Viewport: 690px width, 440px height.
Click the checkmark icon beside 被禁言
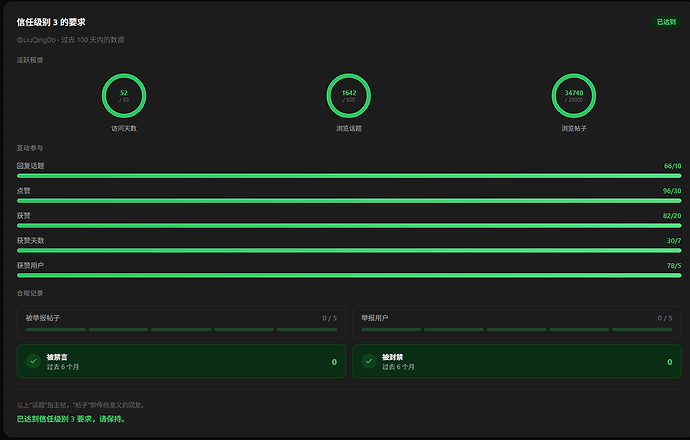click(33, 361)
